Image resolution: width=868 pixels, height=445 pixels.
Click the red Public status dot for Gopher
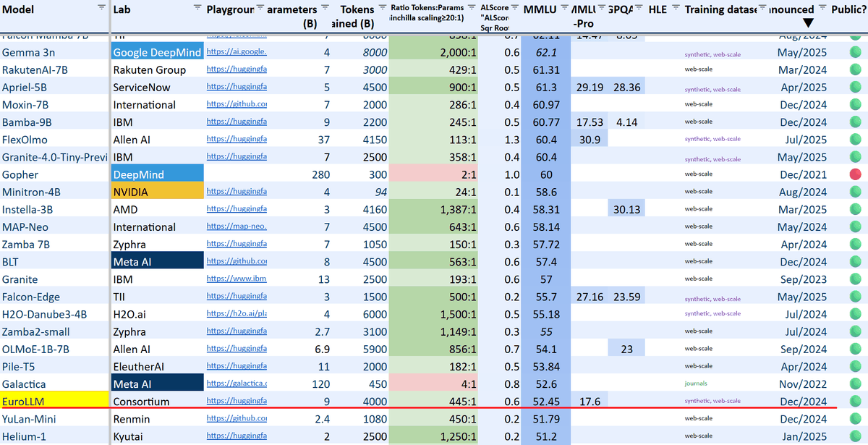tap(856, 174)
